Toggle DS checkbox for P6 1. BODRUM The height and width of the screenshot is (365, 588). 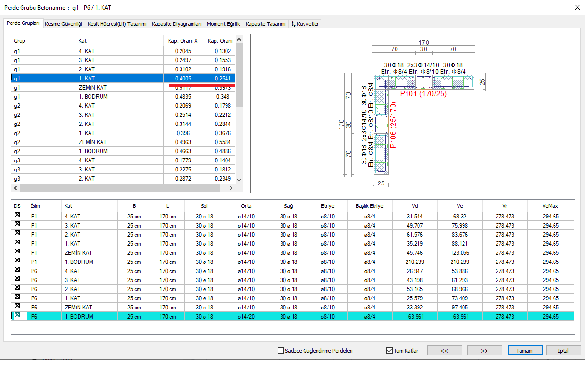click(x=17, y=316)
